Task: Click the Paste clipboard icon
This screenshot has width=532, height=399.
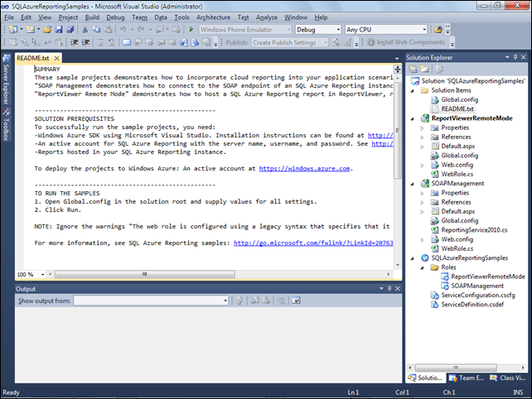Action: [108, 30]
